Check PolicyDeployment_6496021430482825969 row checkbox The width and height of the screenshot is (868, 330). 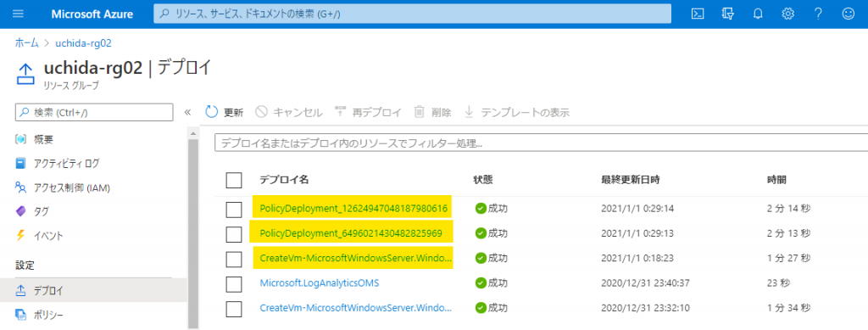pos(234,235)
